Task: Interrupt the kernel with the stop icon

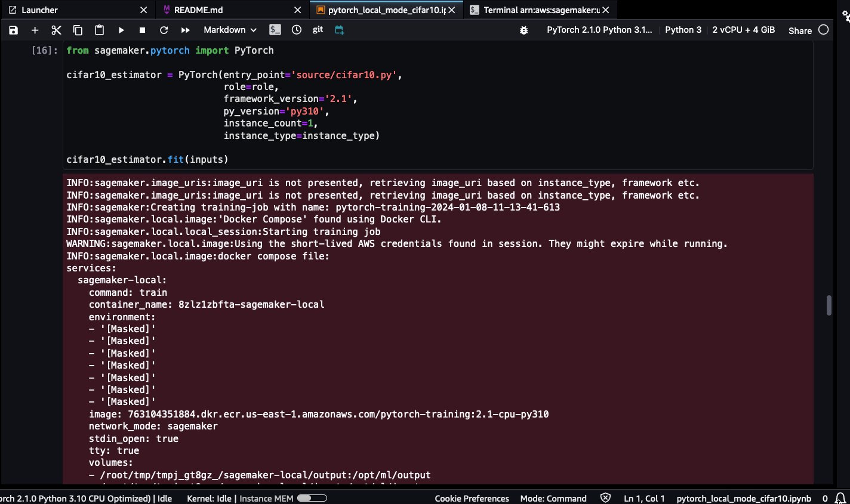Action: [142, 30]
